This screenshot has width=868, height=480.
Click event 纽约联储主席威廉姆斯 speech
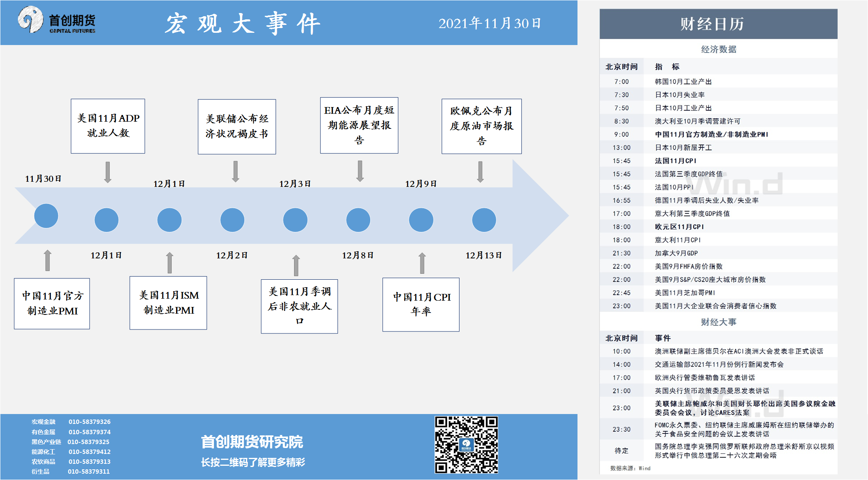718,429
